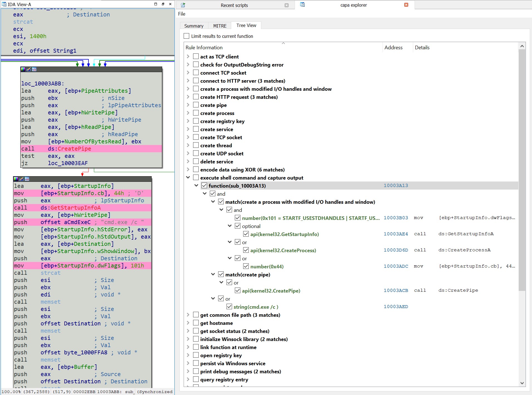Collapse 'execute shell command and capture output' rule

(x=188, y=178)
